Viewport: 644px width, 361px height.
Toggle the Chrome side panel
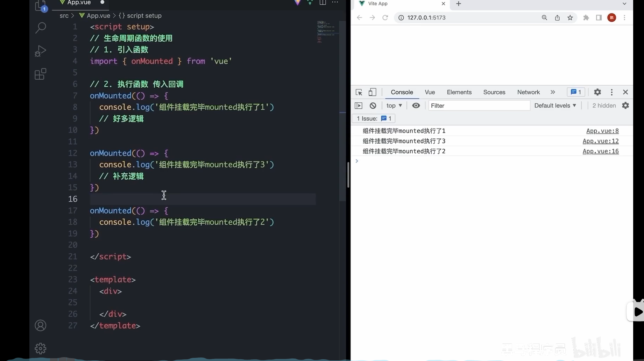[599, 17]
